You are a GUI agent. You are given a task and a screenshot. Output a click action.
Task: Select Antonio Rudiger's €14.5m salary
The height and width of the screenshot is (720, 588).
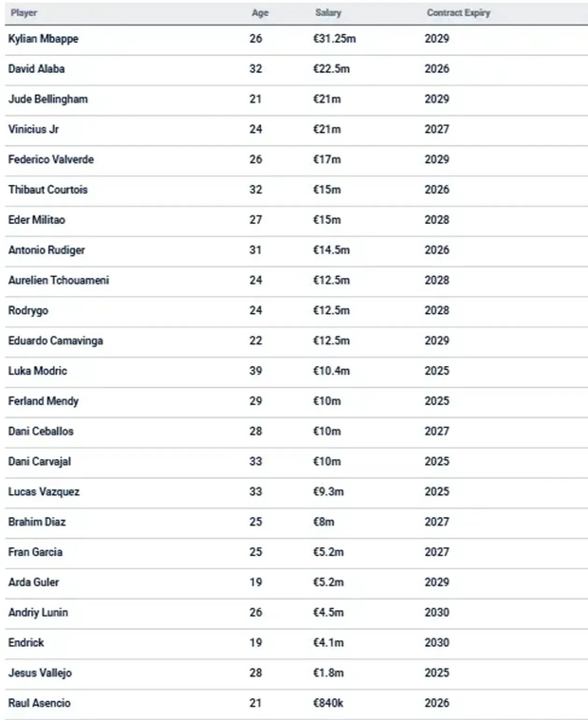[x=333, y=250]
